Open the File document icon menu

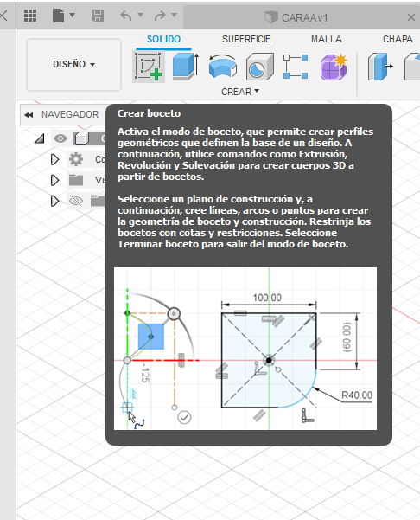click(58, 16)
